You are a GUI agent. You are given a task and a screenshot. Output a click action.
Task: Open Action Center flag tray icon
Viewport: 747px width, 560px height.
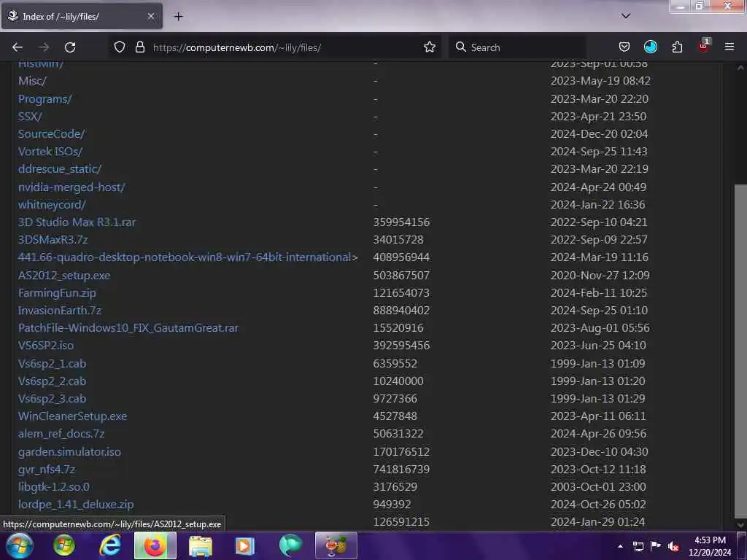656,546
